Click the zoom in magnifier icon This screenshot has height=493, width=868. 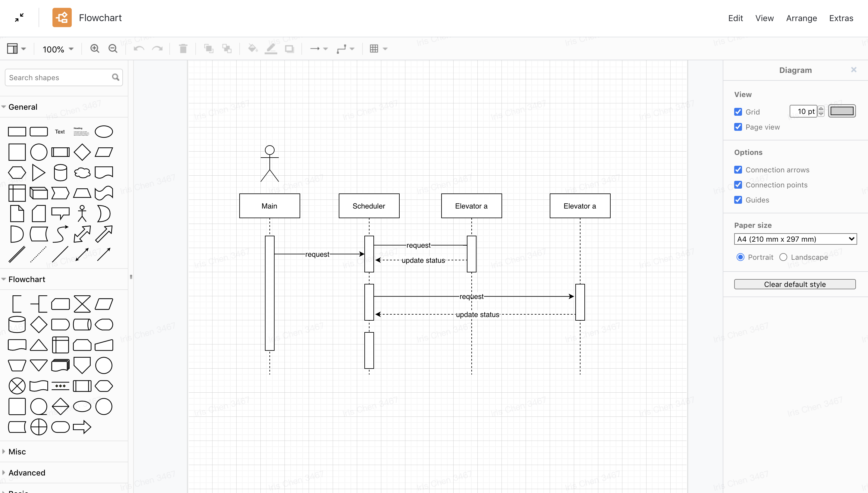(x=95, y=49)
